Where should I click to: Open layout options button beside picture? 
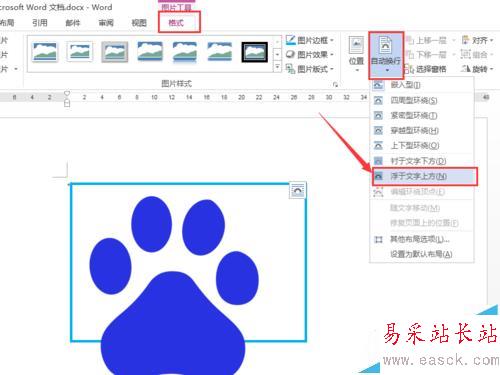tap(297, 190)
